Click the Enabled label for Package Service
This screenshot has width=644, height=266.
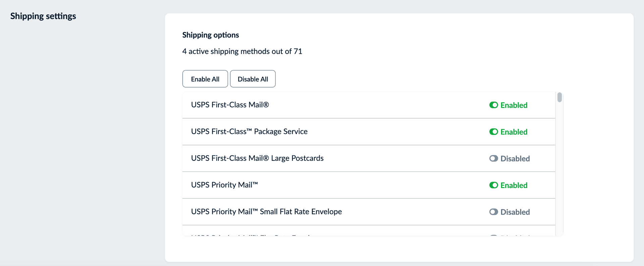[514, 132]
